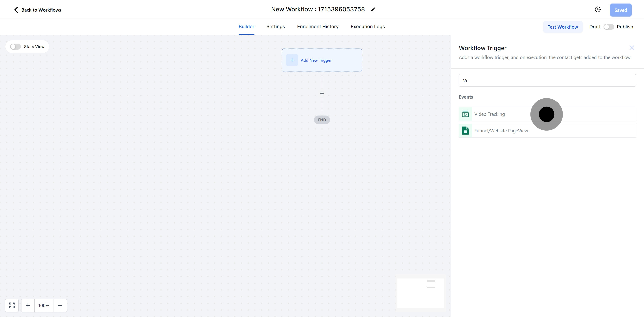This screenshot has width=644, height=317.
Task: Select the Funnel/Website PageView trigger
Action: point(547,131)
